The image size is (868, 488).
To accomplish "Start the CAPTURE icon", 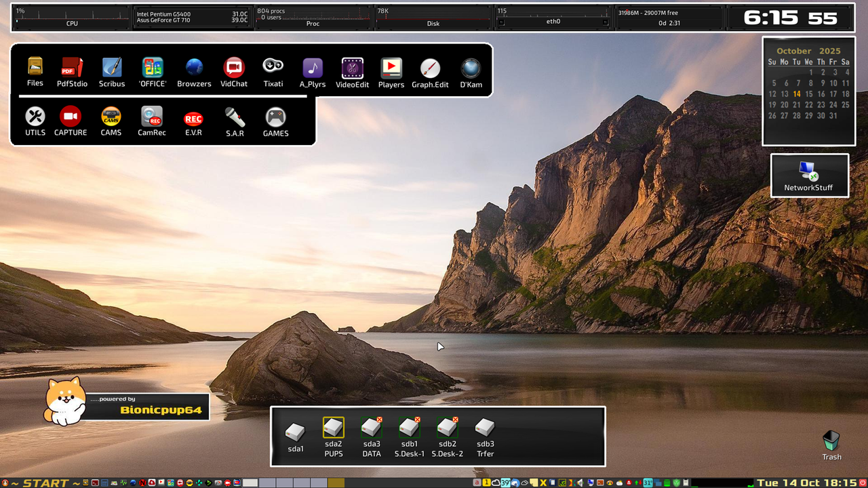I will 71,117.
